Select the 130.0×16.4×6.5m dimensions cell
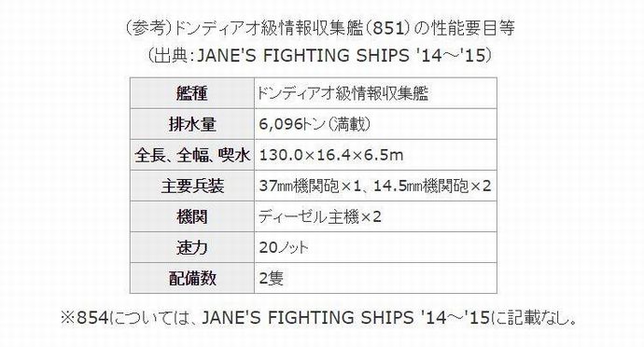644x347 pixels. [x=375, y=155]
